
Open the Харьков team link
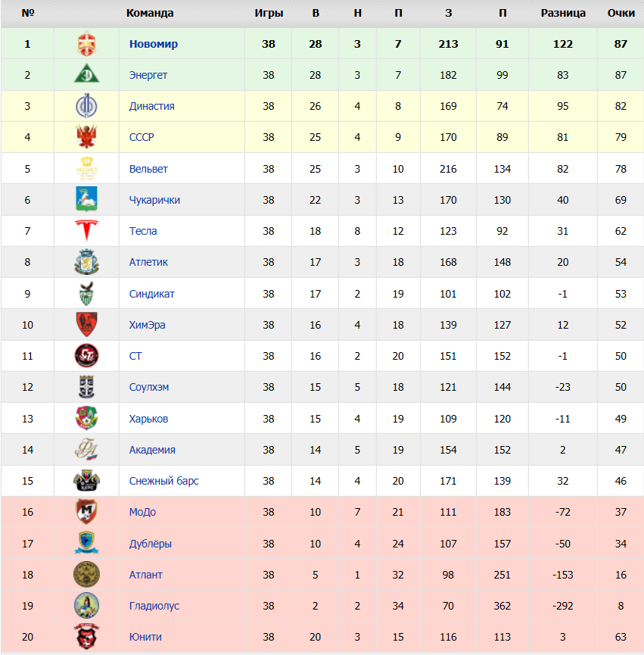coord(148,419)
